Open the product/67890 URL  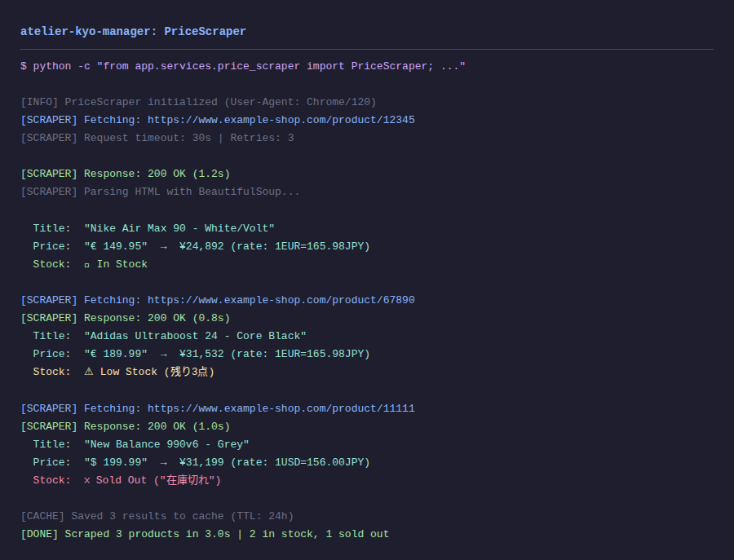[281, 300]
